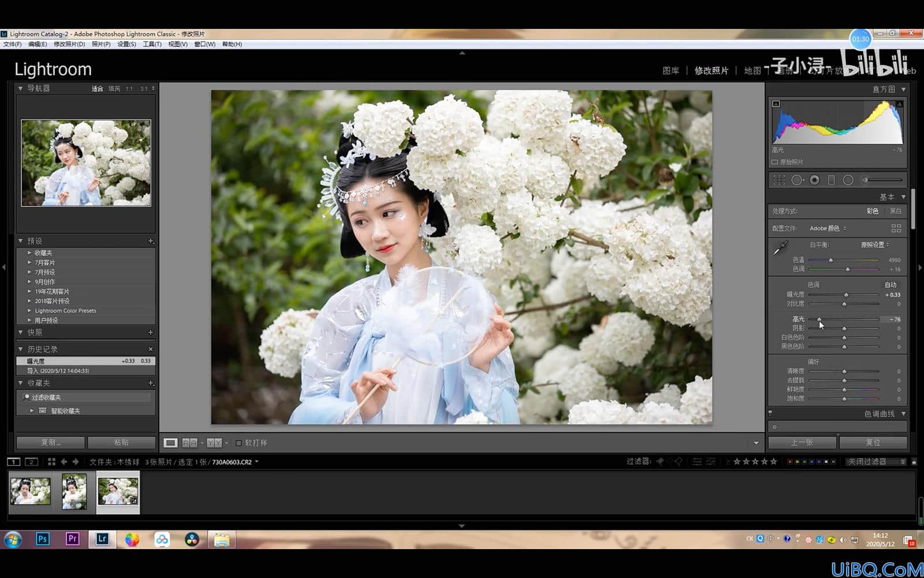Open the Adobe Color profile dropdown
The image size is (924, 578).
pyautogui.click(x=828, y=228)
